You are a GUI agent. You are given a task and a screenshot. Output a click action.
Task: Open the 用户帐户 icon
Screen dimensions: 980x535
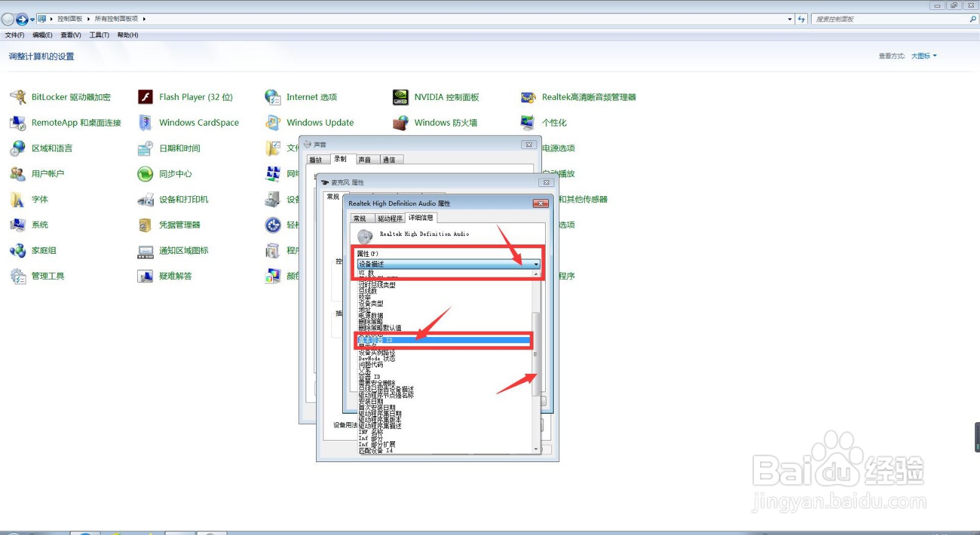18,174
